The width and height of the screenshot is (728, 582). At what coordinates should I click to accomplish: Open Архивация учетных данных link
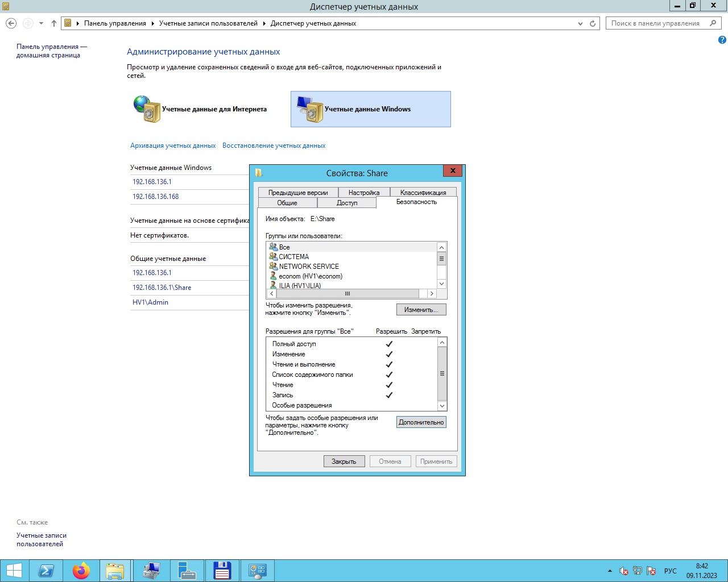(x=173, y=145)
